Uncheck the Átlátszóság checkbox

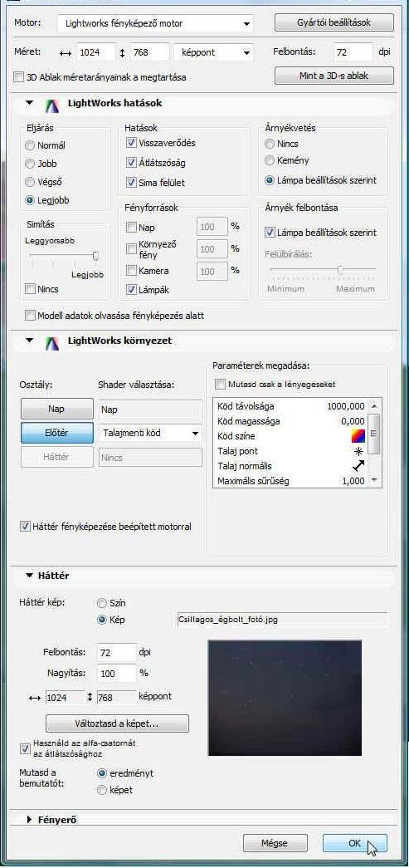(x=131, y=163)
